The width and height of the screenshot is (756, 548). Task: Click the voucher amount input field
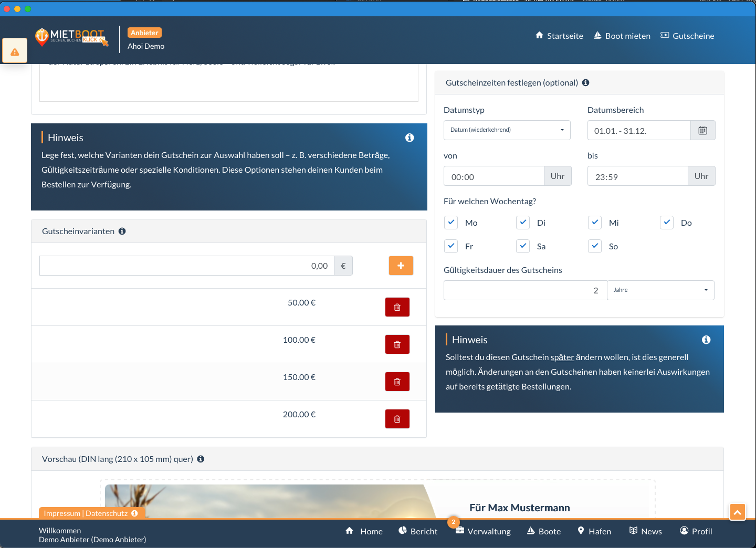pyautogui.click(x=186, y=266)
